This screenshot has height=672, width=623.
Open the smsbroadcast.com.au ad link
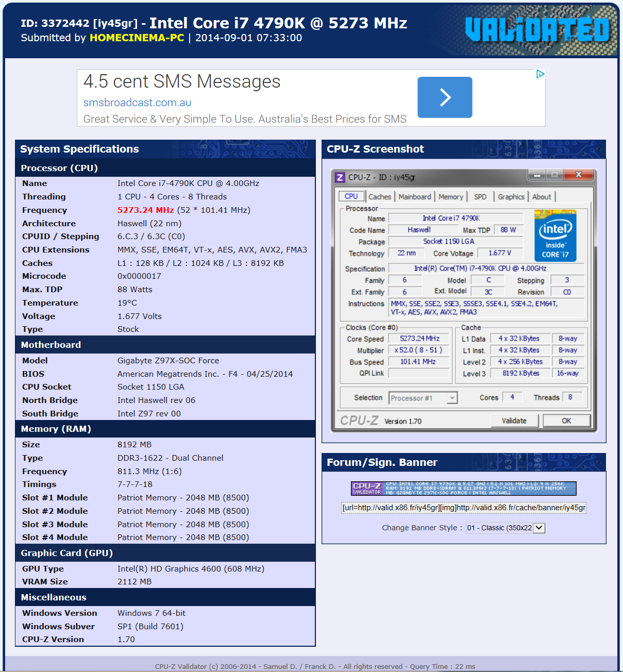click(x=137, y=103)
